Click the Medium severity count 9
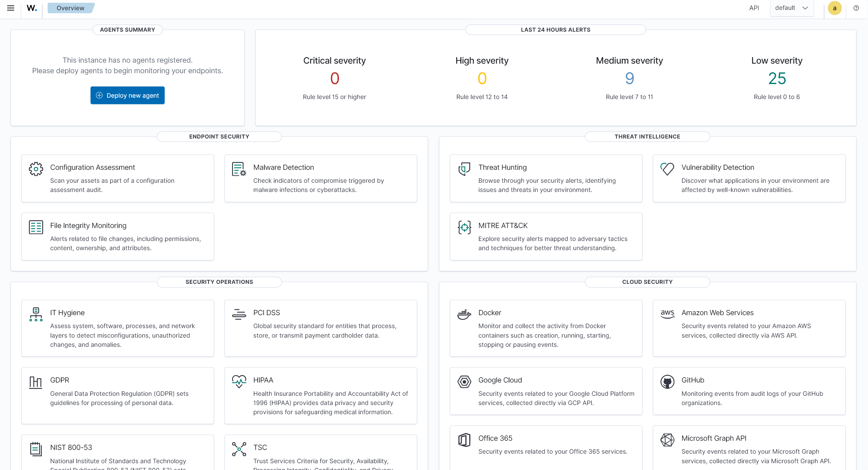Screen dimensions: 868x470 629,79
